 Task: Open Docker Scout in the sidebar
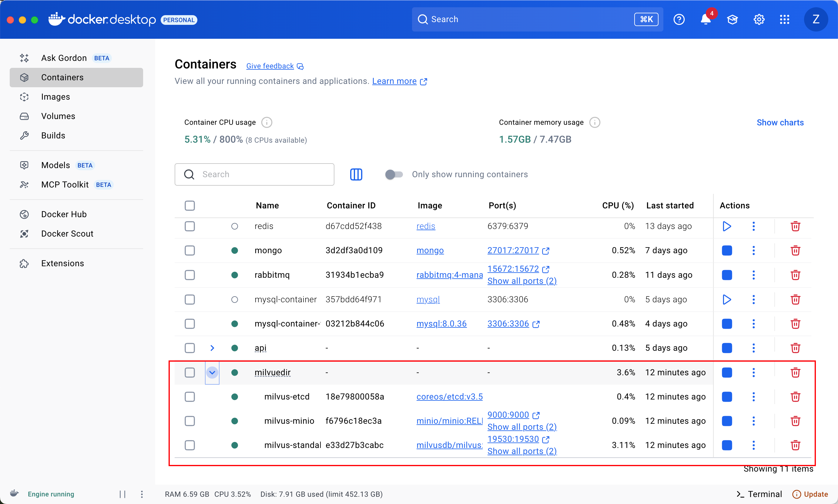[76, 234]
